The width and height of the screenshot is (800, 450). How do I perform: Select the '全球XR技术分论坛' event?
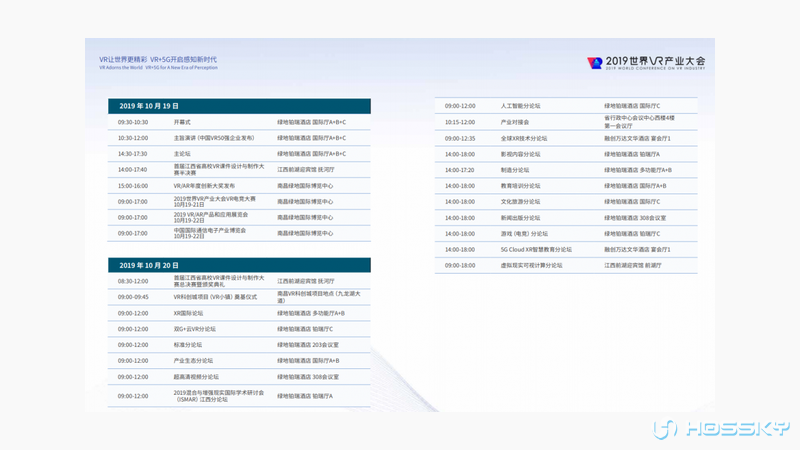523,138
